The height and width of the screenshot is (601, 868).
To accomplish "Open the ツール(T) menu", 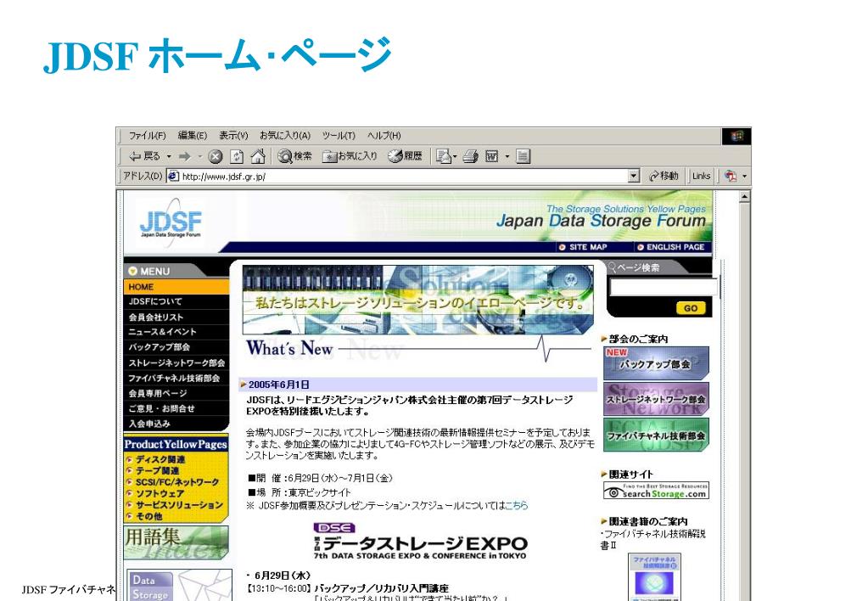I will (339, 136).
